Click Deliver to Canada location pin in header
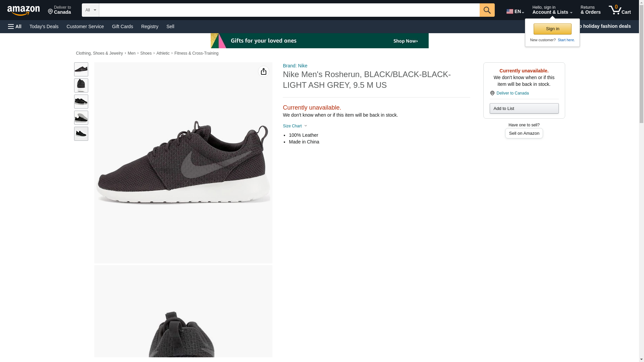This screenshot has height=362, width=644. click(59, 10)
